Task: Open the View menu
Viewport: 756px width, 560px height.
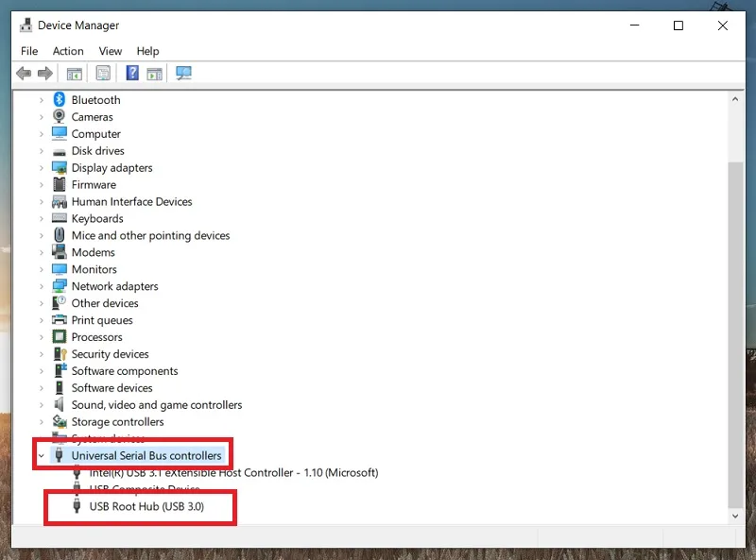Action: coord(111,51)
